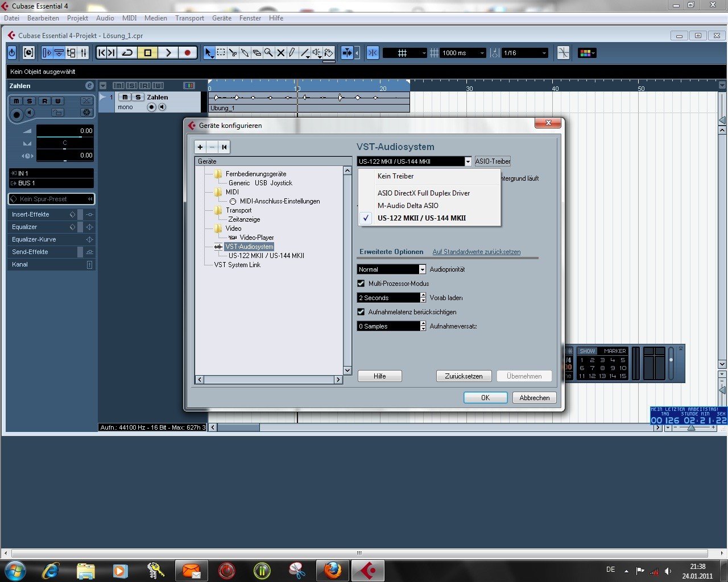Choose Kein Treiber from driver list

click(x=429, y=176)
